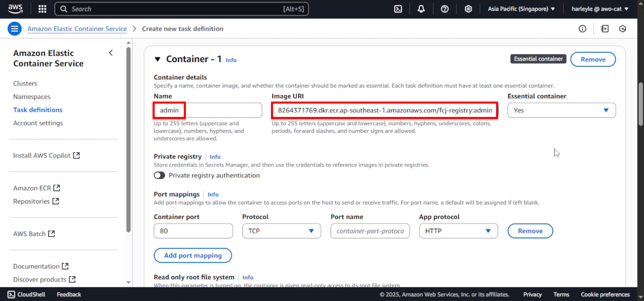Click the Amazon Elastic Container Service breadcrumb
The image size is (644, 301).
[77, 29]
